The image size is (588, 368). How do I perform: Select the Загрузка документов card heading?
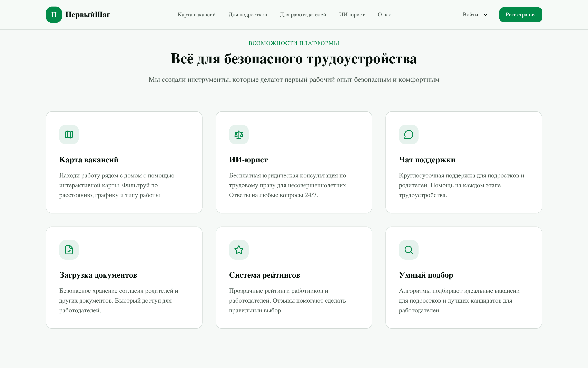[x=98, y=275]
